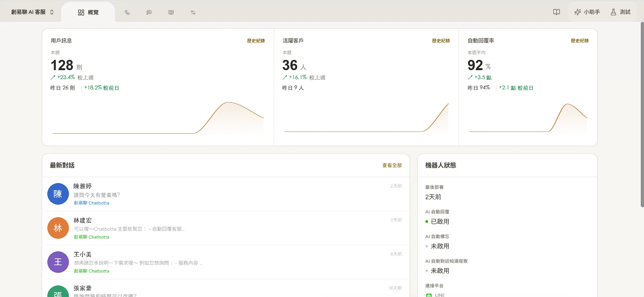Click the page vertical scrollbar
644x297 pixels.
(642, 115)
